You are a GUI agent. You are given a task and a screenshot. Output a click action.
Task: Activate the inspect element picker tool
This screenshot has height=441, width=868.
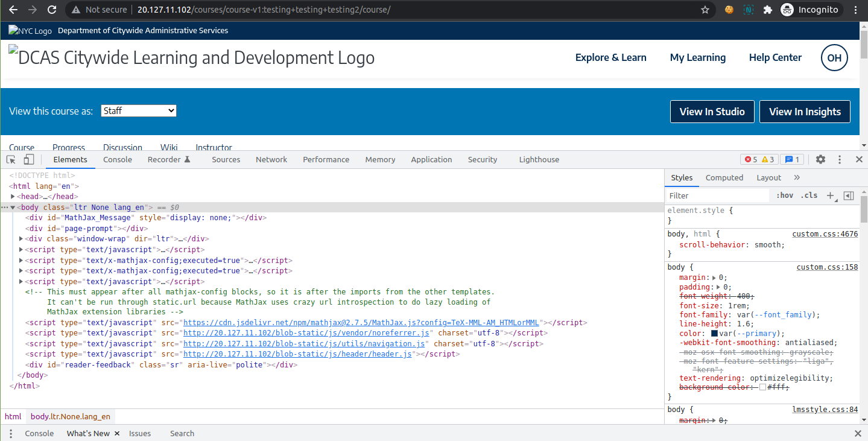click(11, 159)
